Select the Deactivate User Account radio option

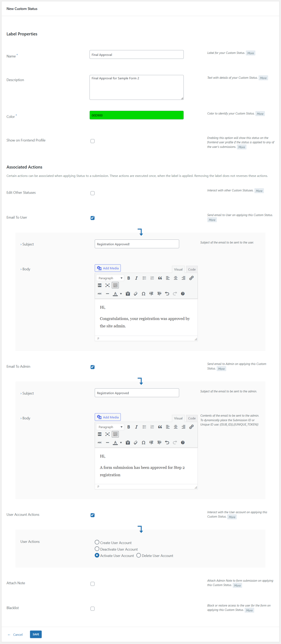tap(97, 549)
